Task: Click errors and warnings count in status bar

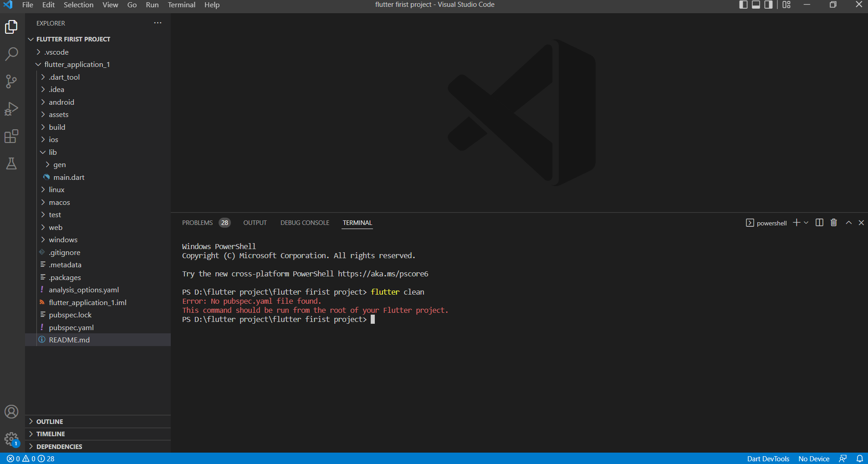Action: coord(30,459)
